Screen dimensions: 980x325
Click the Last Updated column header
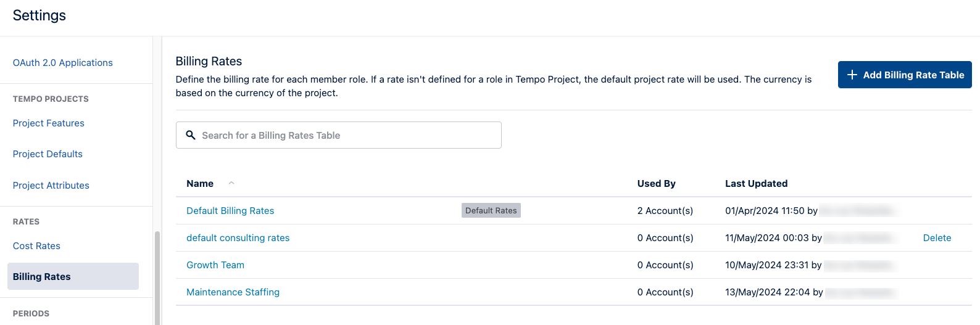click(756, 184)
